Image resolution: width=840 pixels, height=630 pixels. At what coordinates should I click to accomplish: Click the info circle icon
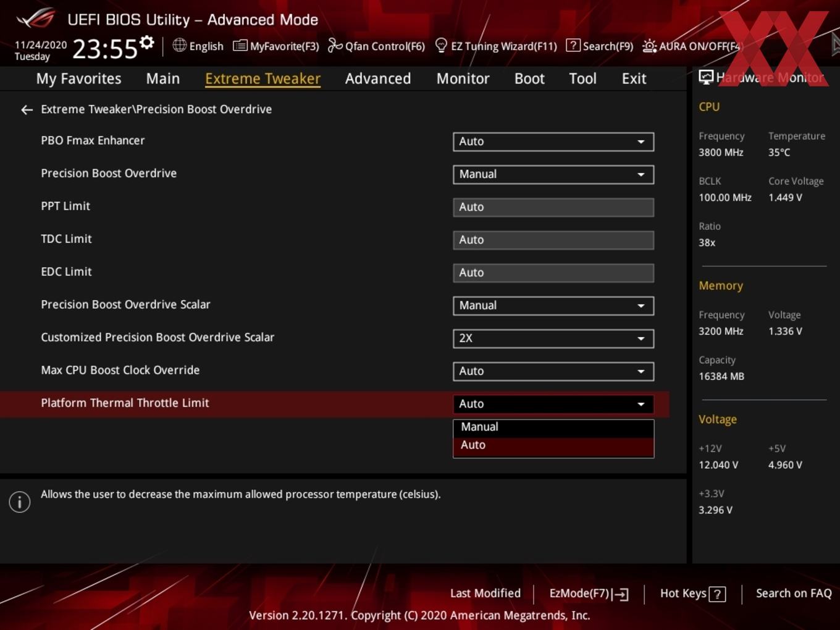[20, 502]
